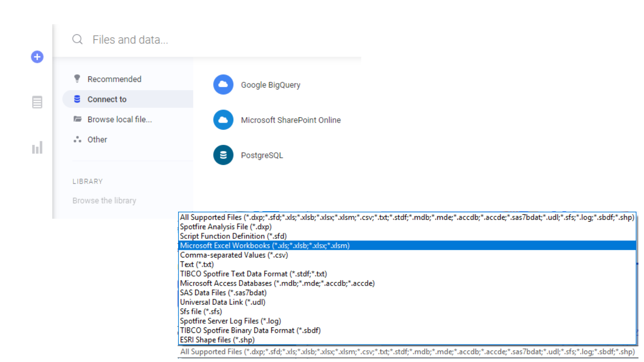Select the Other category

tap(128, 139)
